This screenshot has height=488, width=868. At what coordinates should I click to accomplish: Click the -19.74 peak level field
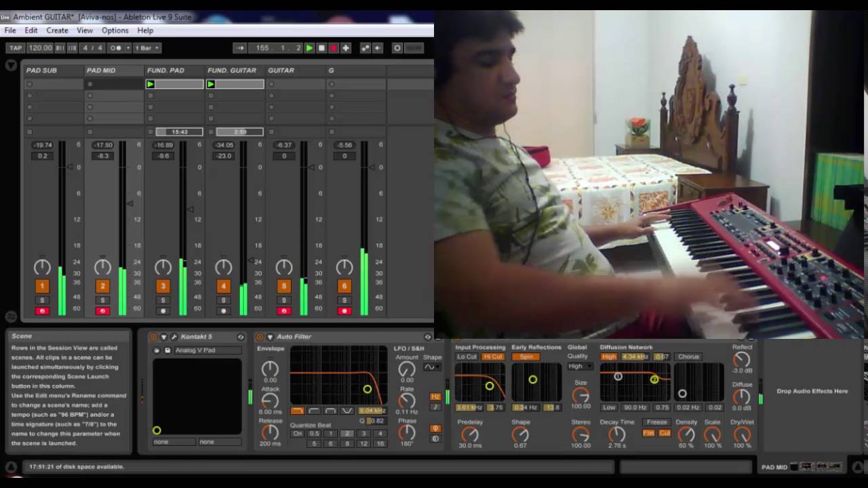[x=43, y=145]
